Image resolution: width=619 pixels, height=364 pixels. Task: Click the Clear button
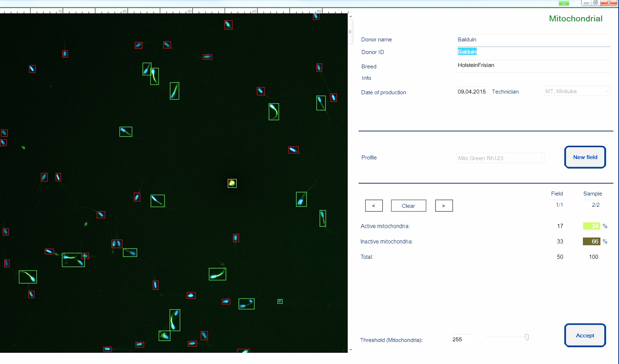[x=408, y=206]
